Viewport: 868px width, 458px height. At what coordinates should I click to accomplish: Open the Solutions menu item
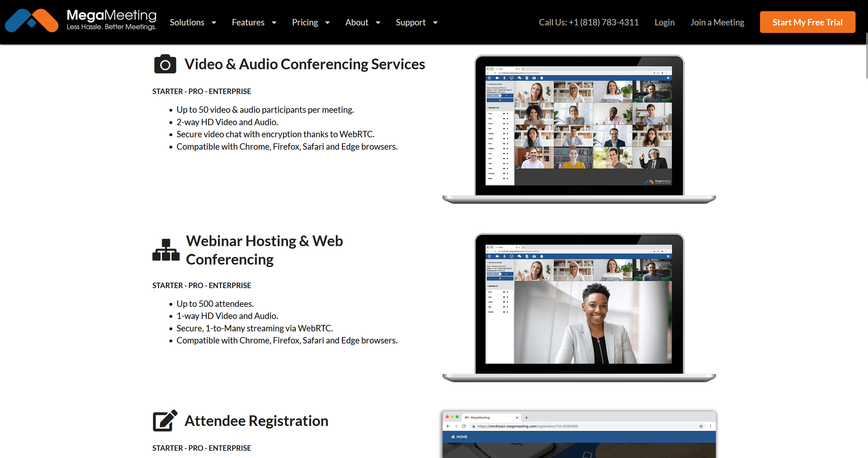(187, 23)
